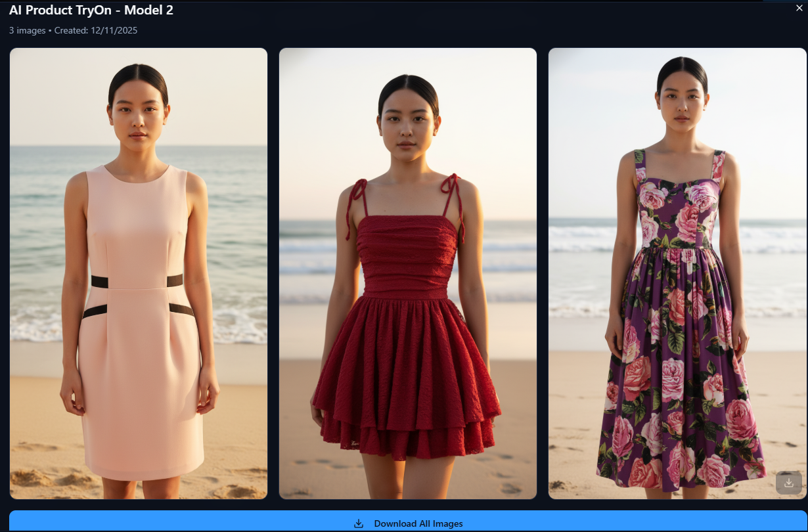Click the '3 images' count label
This screenshot has width=808, height=532.
26,30
